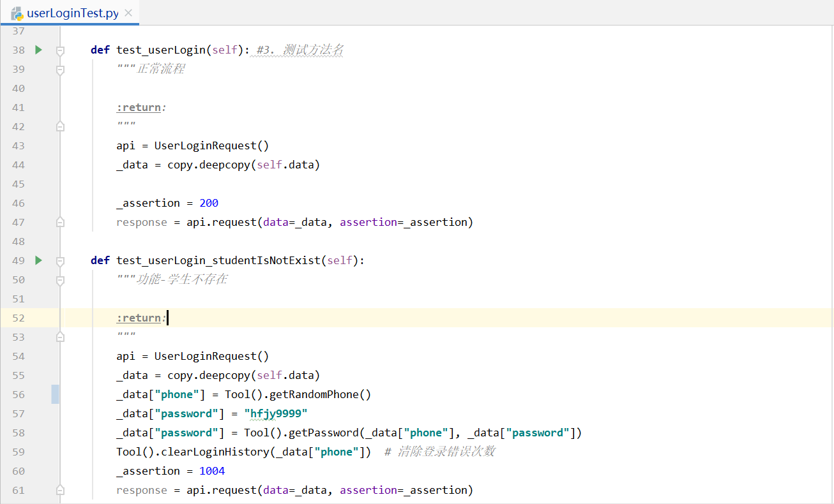Click :return: on line 52
Image resolution: width=834 pixels, height=504 pixels.
point(141,318)
